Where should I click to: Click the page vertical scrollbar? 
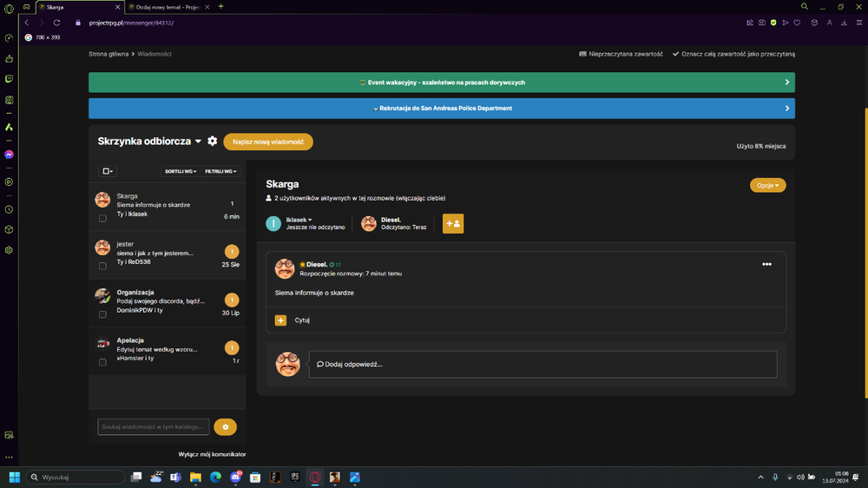coord(865,252)
